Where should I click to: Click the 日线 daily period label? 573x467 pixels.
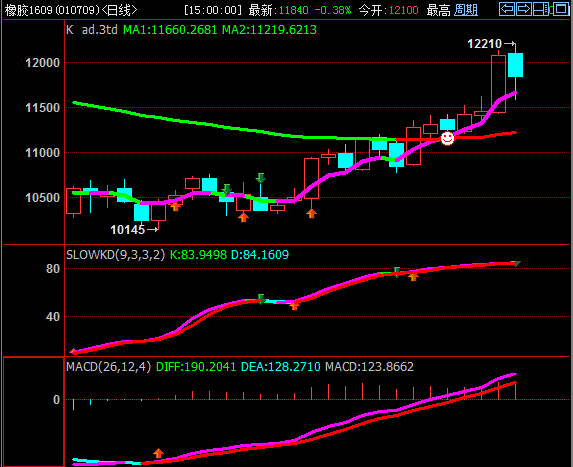click(x=119, y=10)
